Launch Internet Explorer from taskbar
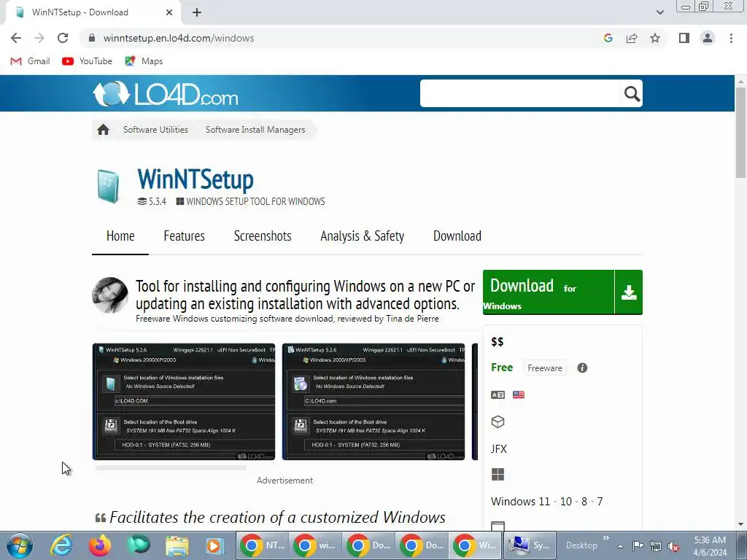The image size is (747, 560). coord(62,545)
